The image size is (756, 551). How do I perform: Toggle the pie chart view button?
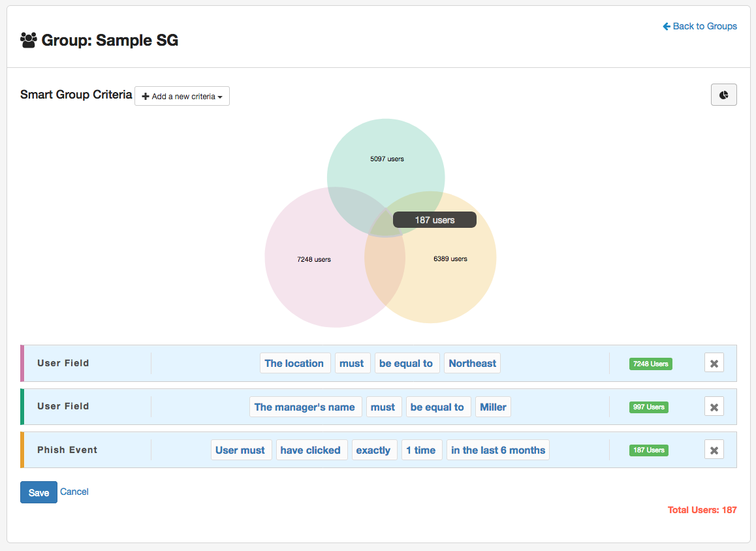(x=723, y=95)
